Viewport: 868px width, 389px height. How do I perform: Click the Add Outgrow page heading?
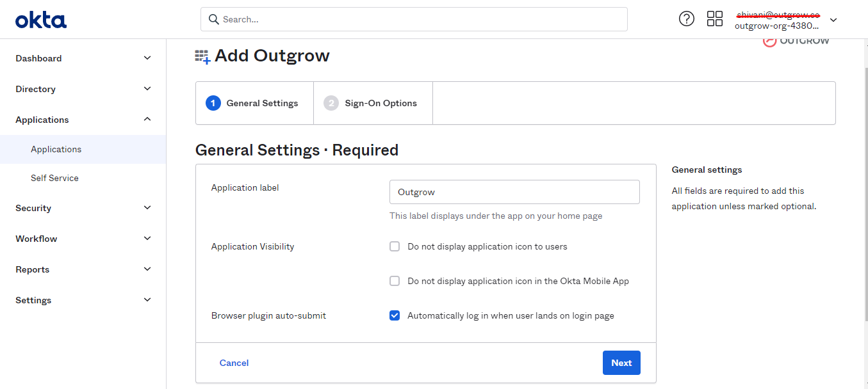(272, 56)
